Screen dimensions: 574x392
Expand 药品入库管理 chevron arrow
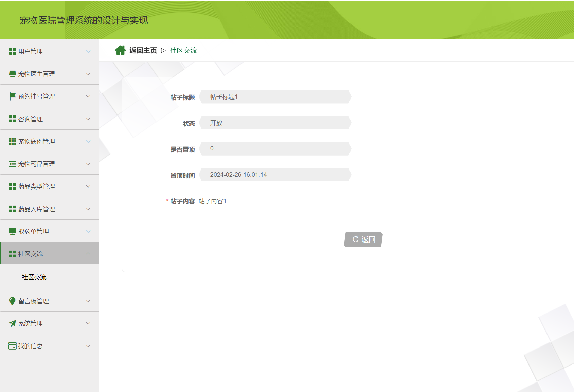pyautogui.click(x=88, y=209)
